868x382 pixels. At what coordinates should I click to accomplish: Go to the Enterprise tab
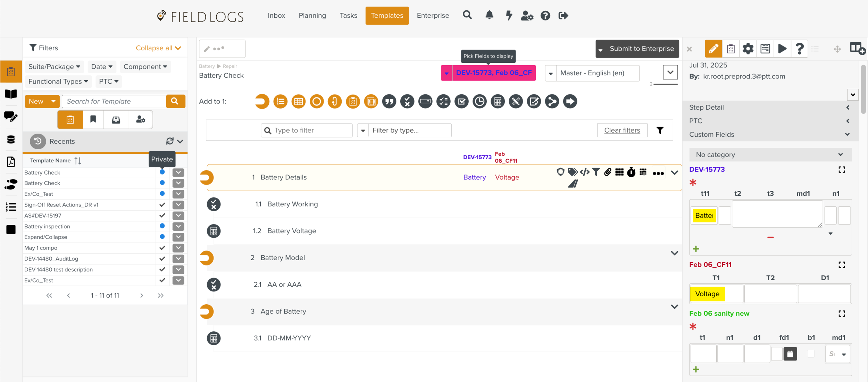pos(433,16)
